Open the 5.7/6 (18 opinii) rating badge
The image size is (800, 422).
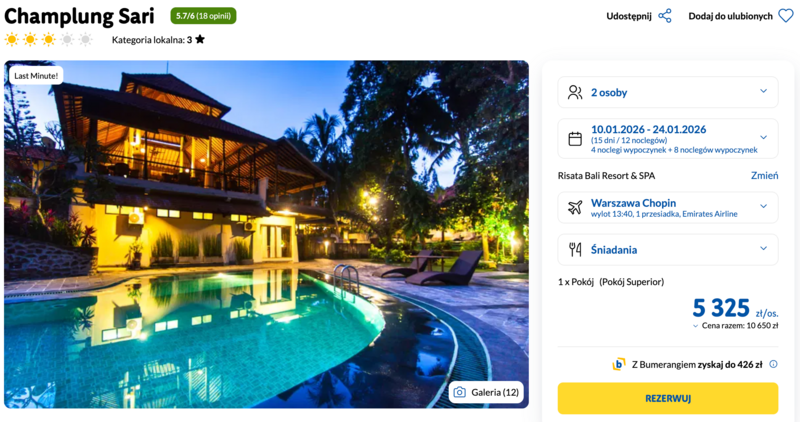click(x=203, y=16)
